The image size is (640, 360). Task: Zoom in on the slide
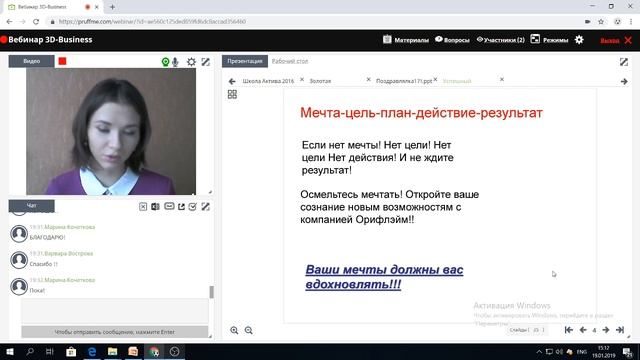pos(234,330)
